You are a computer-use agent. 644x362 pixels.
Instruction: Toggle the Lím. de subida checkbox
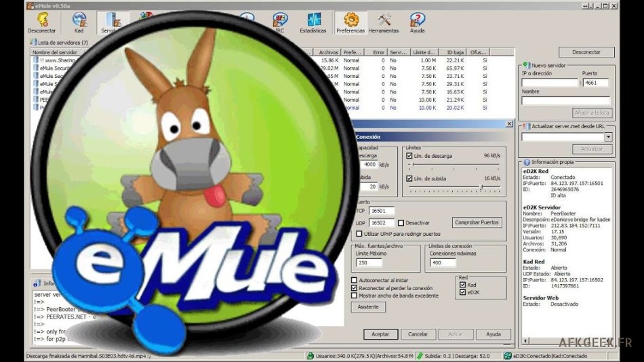(409, 178)
